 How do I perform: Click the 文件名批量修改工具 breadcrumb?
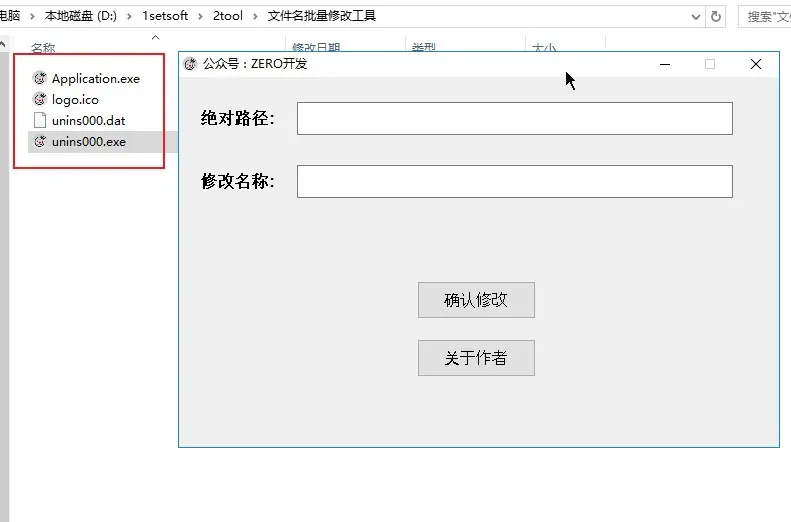(322, 16)
